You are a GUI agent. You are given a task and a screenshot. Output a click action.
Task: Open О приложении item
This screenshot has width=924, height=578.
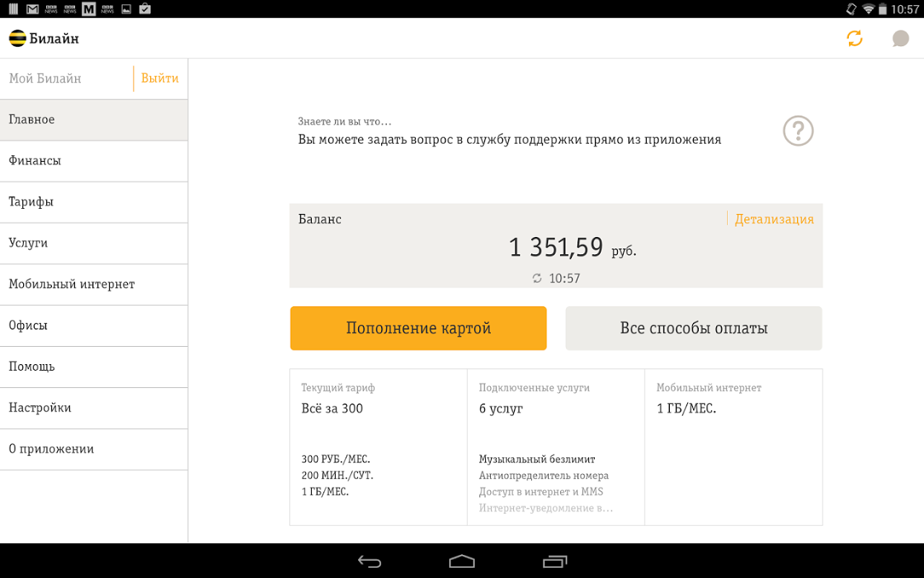(94, 449)
